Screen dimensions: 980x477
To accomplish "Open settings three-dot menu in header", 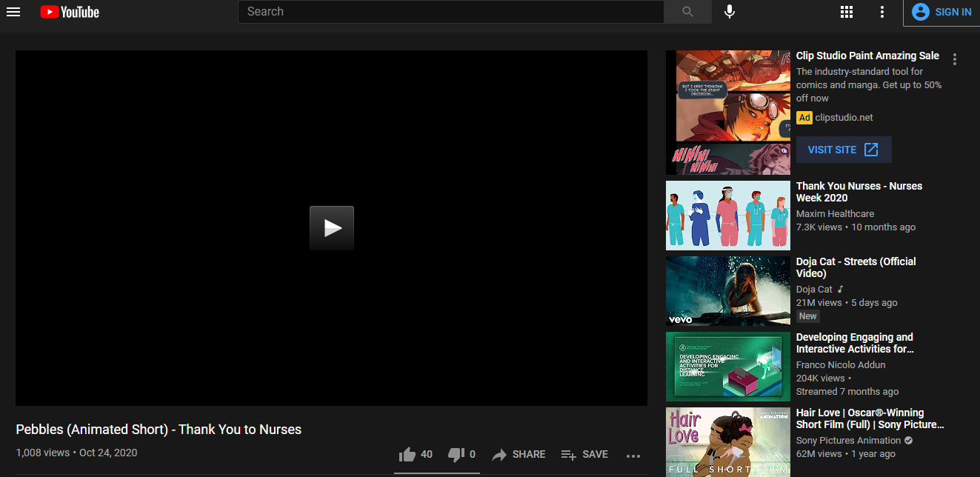I will (881, 12).
